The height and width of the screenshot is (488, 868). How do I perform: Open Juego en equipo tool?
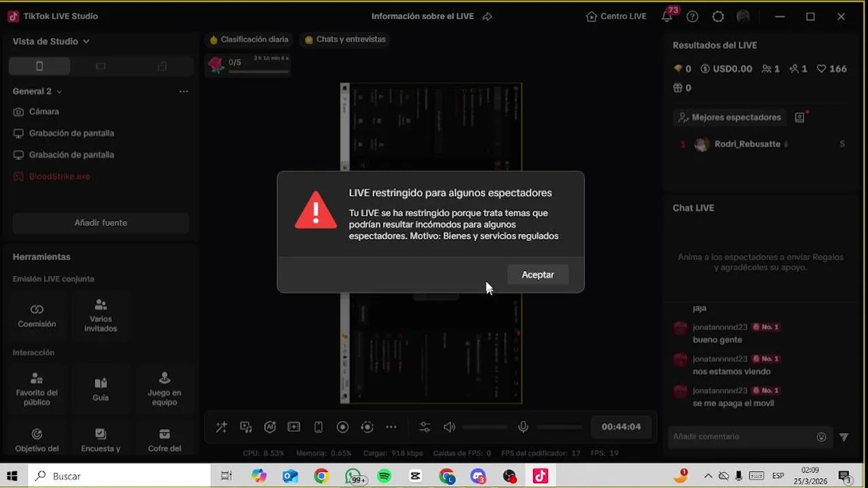[164, 388]
